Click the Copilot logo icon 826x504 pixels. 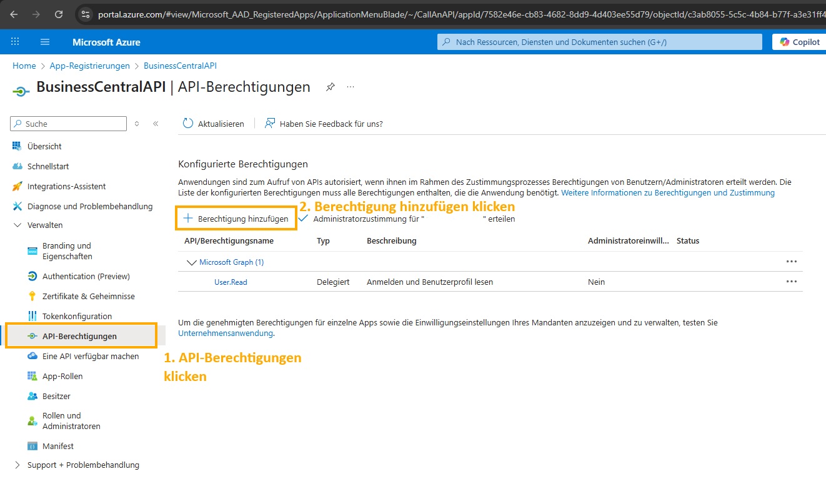785,42
